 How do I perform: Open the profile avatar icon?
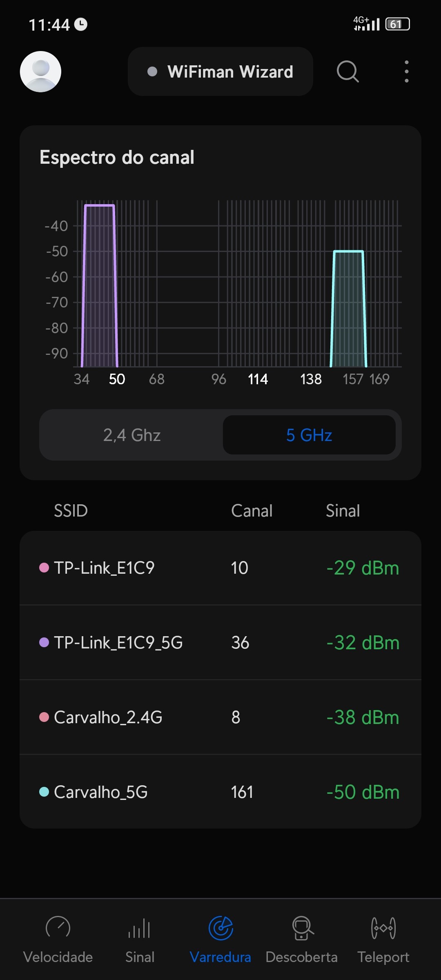click(x=40, y=71)
